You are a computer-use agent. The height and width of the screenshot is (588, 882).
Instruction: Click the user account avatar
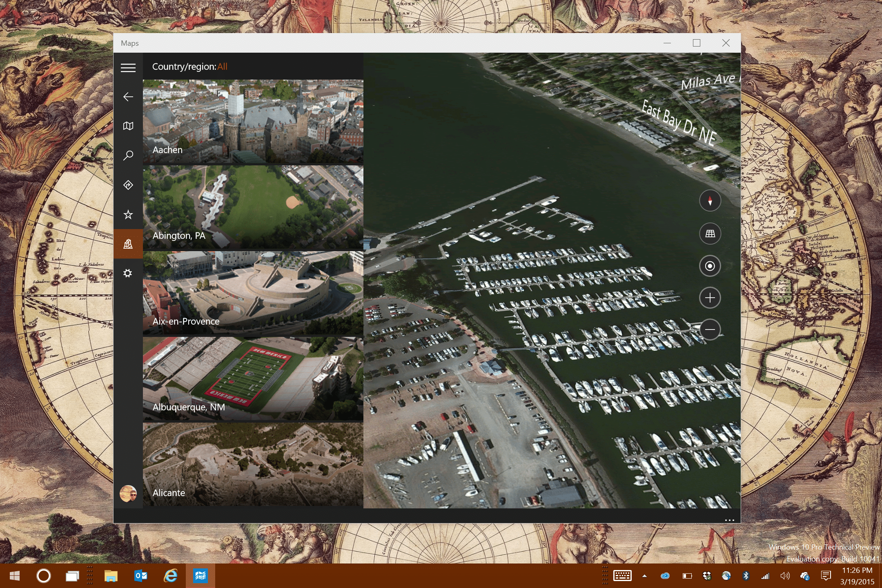128,493
